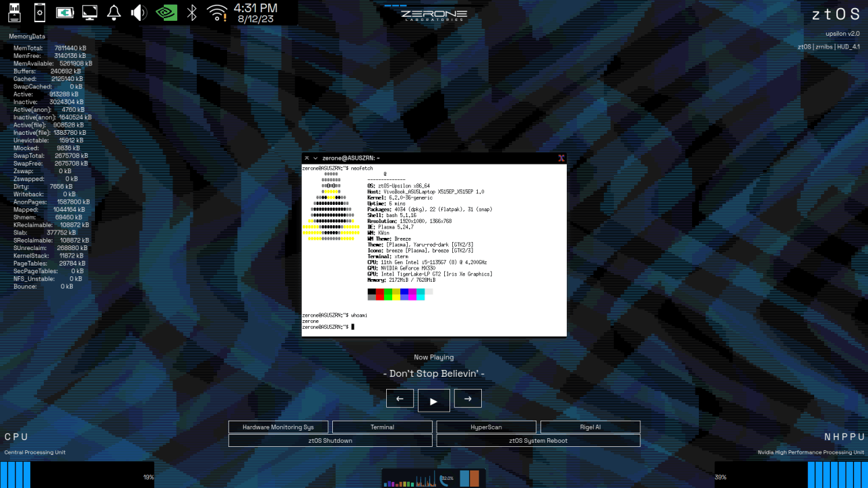Viewport: 868px width, 488px height.
Task: Open the phone settings tray icon
Action: point(40,12)
